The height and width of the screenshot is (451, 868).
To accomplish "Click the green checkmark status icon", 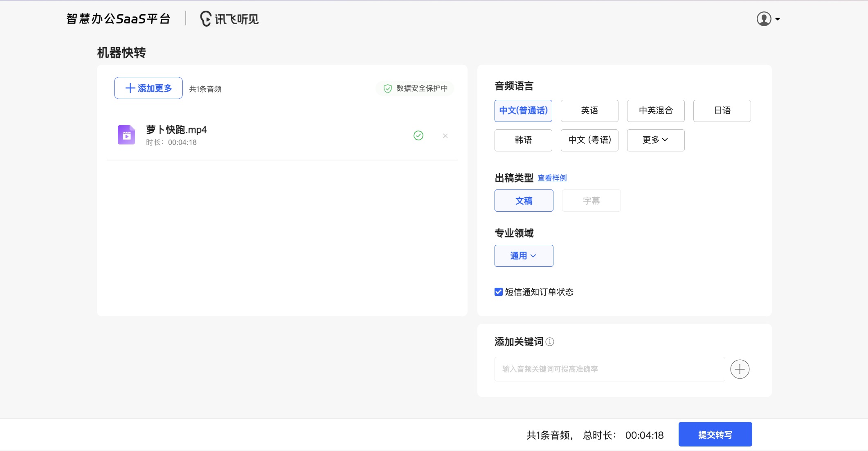I will 418,135.
